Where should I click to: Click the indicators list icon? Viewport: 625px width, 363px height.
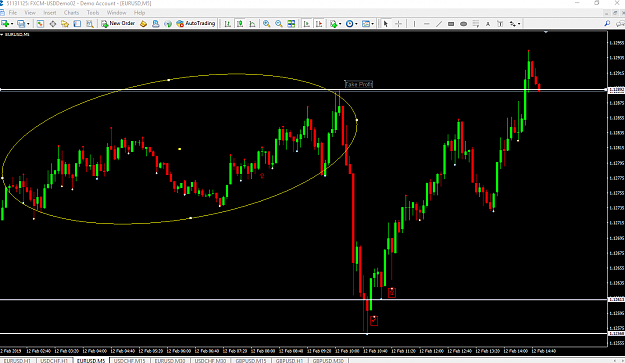tap(334, 24)
